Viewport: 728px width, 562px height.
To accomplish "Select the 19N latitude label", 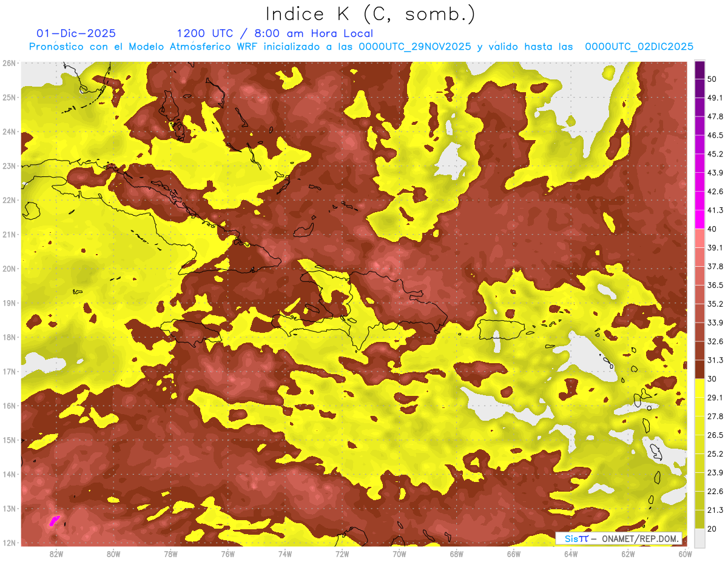I will [x=9, y=303].
